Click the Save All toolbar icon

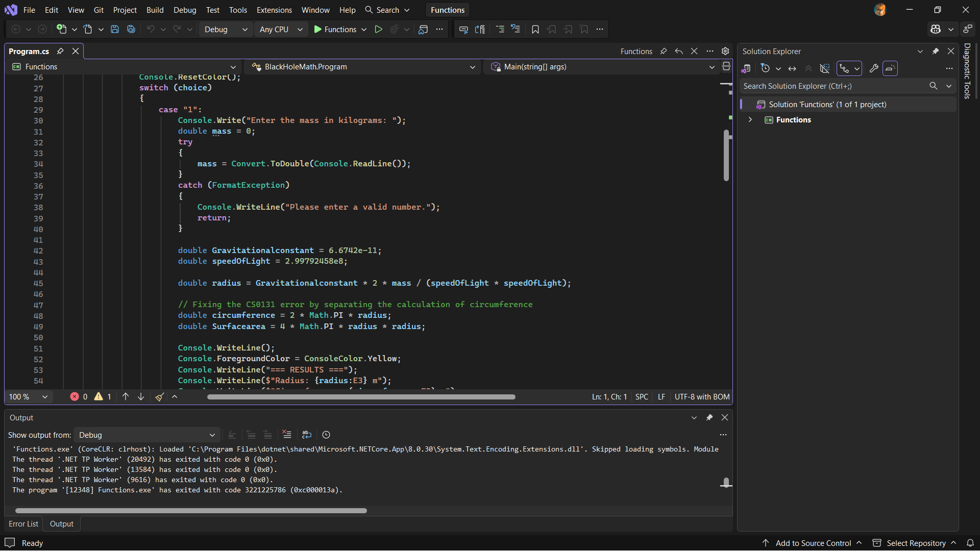131,30
